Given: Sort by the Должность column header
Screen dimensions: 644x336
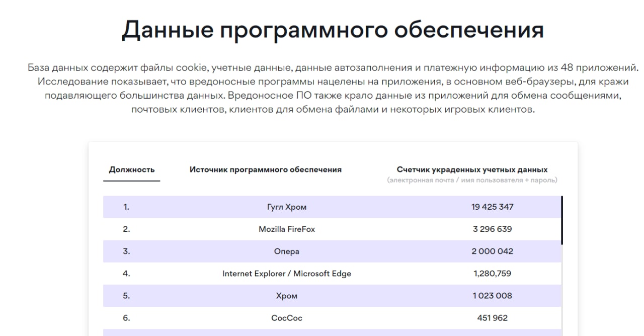Looking at the screenshot, I should coord(132,170).
